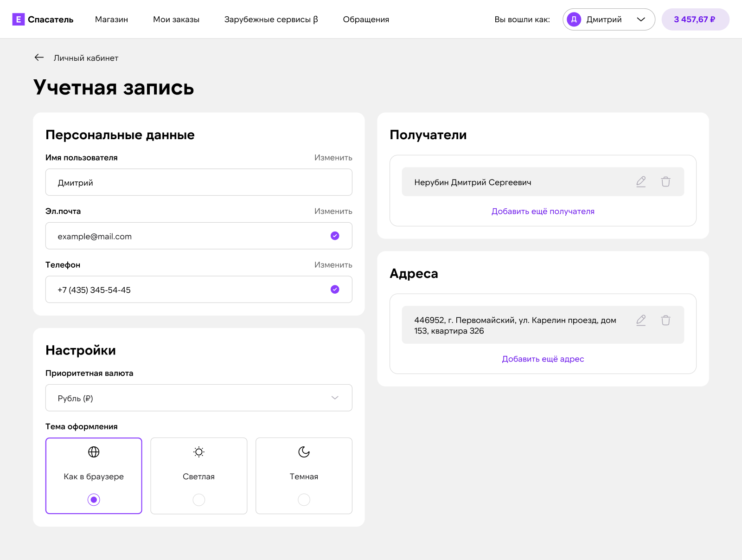Click the globe icon on Как в браузере
Screen dimensions: 742x560
point(94,452)
